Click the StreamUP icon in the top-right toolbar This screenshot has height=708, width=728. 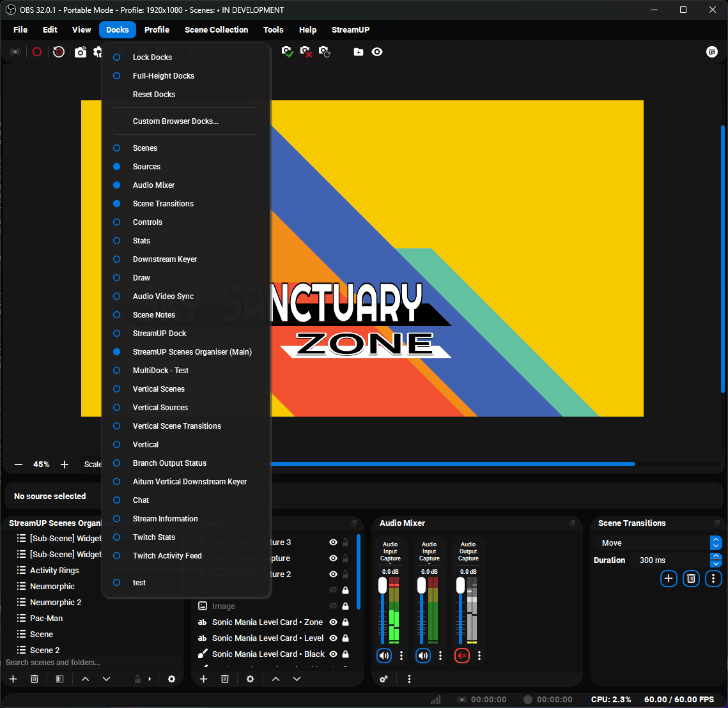point(712,52)
